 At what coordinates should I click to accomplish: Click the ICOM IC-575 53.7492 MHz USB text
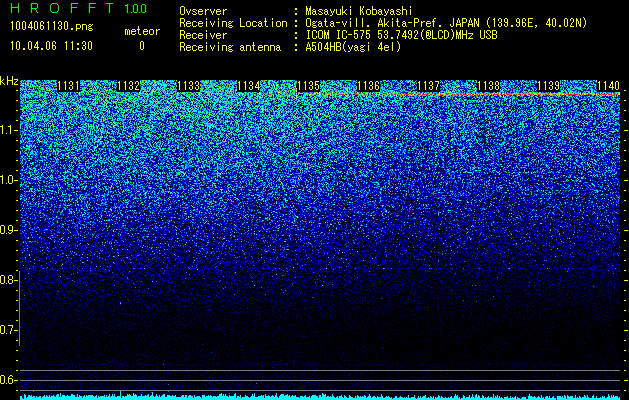tap(401, 35)
